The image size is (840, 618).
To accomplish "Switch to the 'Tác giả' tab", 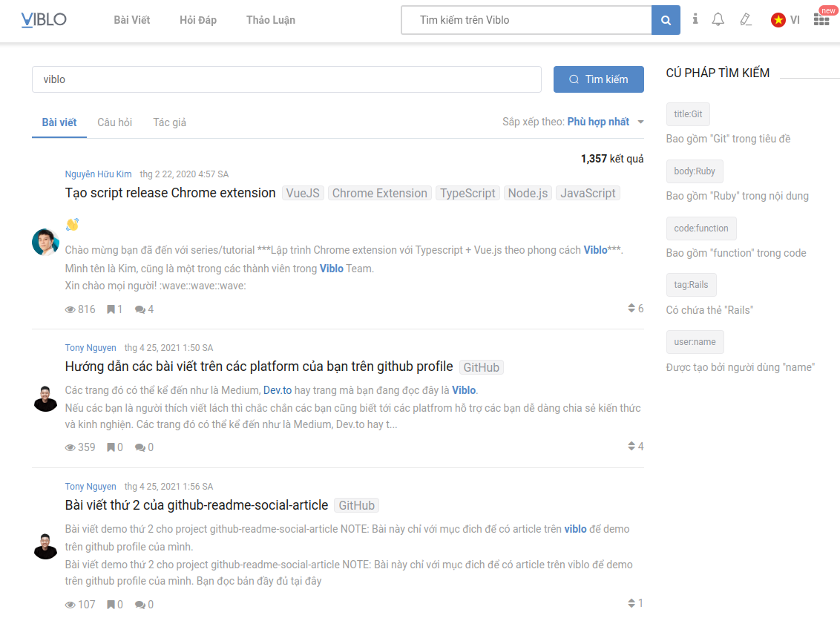I will pyautogui.click(x=169, y=122).
